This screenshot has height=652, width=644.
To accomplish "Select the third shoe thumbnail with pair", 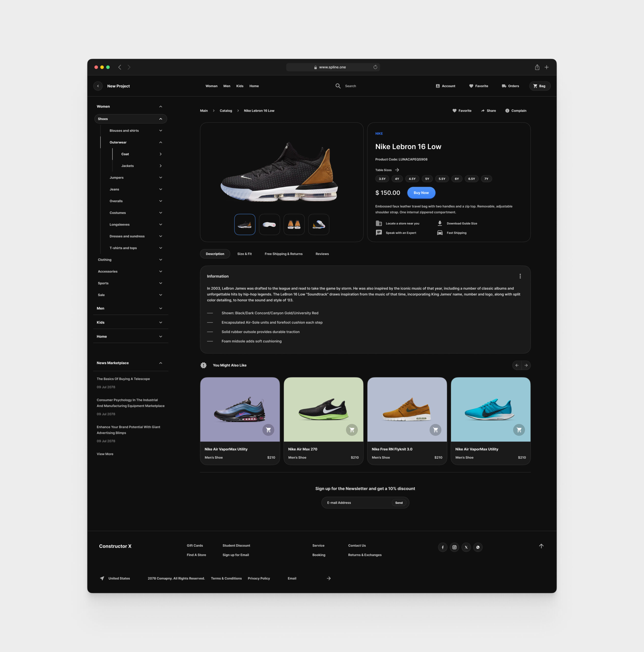I will [x=294, y=224].
